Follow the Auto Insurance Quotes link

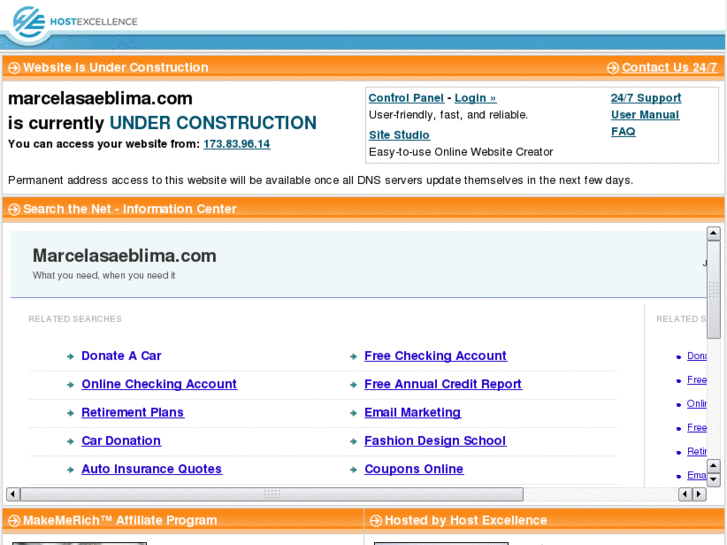[x=152, y=469]
